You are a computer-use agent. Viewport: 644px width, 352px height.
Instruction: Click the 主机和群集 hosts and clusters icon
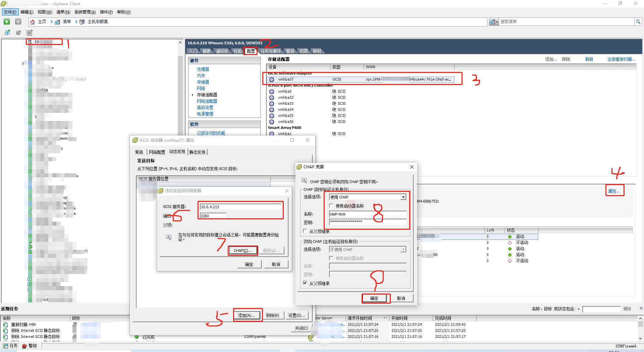click(82, 21)
